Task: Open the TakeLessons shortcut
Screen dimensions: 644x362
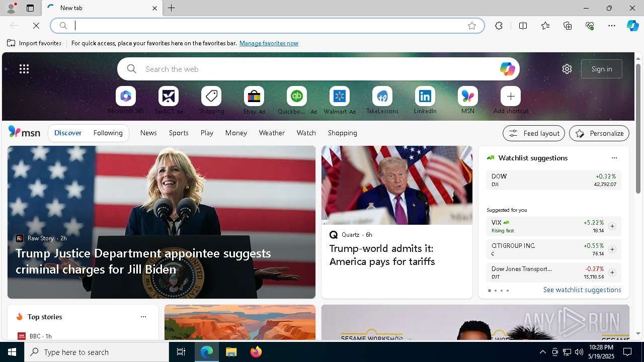Action: pyautogui.click(x=382, y=96)
